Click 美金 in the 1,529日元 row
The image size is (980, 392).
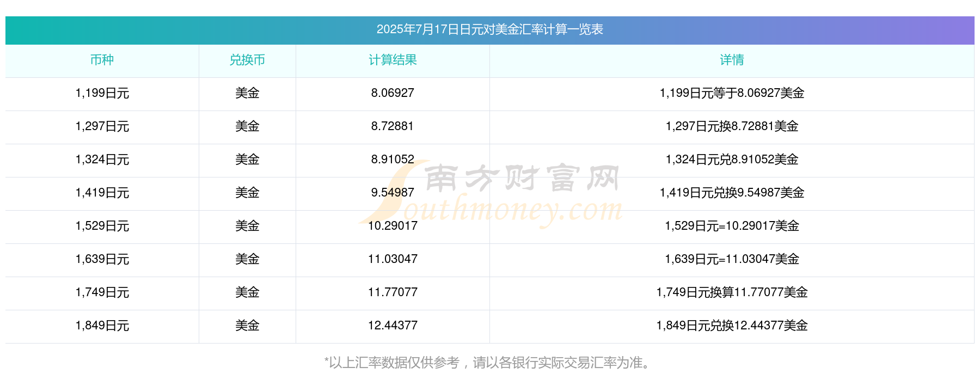click(247, 226)
